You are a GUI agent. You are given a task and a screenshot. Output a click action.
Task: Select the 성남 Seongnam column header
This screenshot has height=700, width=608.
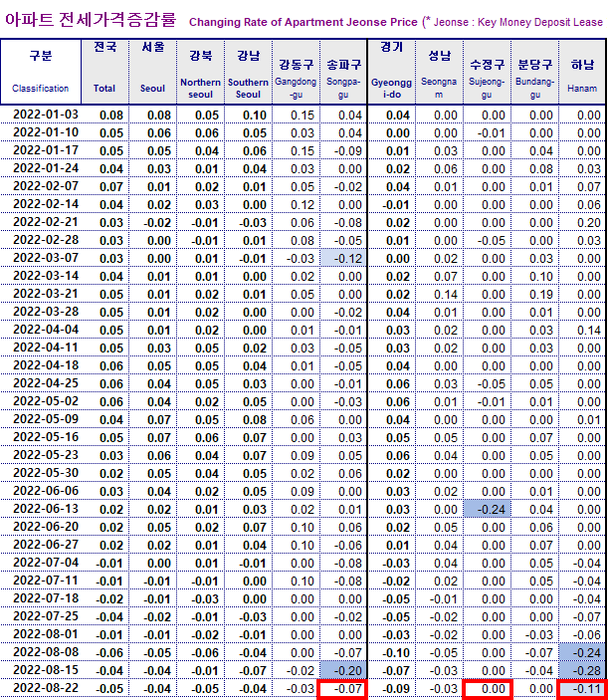click(440, 72)
